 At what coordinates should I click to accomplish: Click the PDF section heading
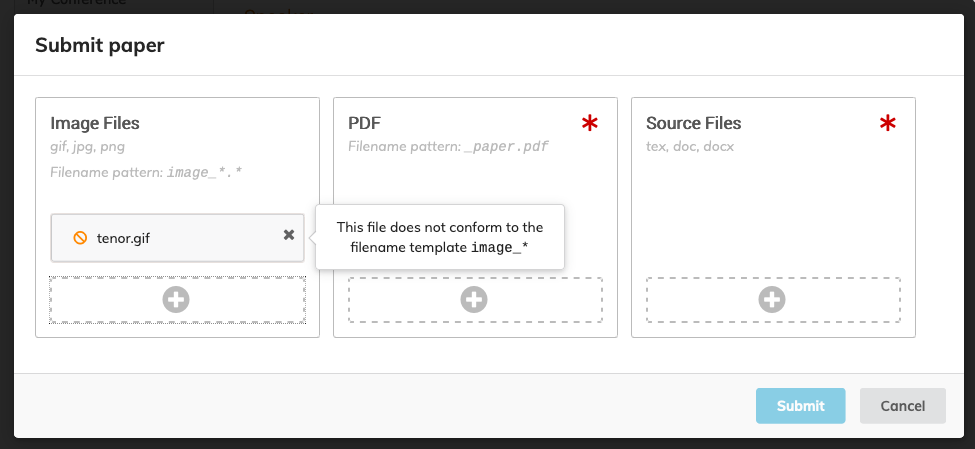tap(364, 123)
